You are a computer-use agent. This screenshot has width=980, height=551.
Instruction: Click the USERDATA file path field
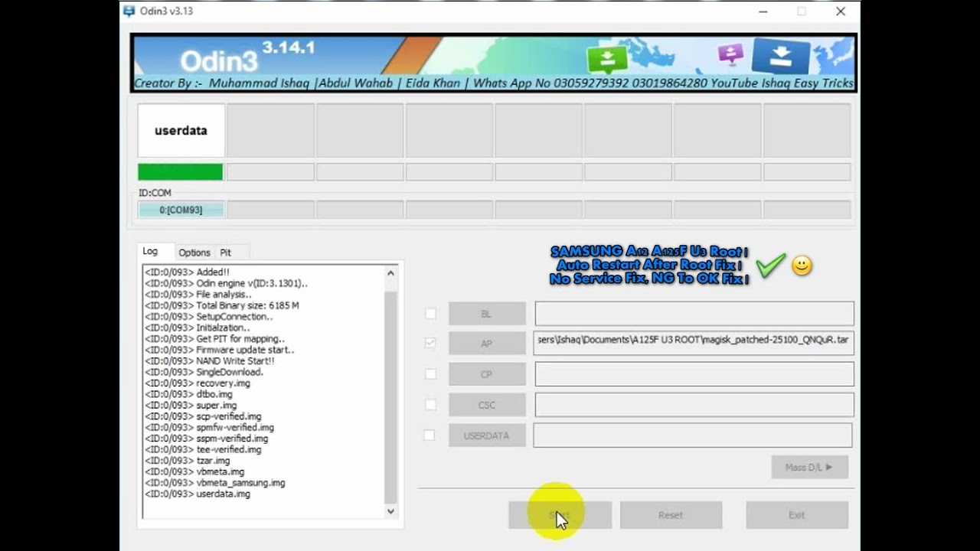(693, 435)
